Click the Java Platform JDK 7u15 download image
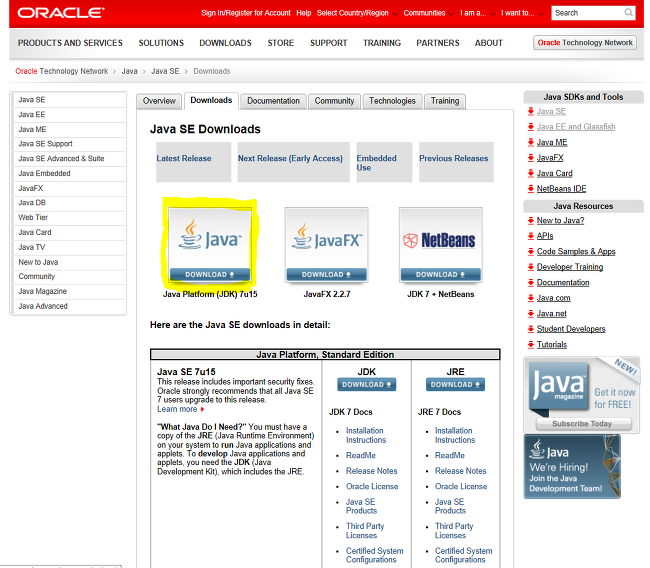Viewport: 650px width, 568px height. tap(209, 245)
